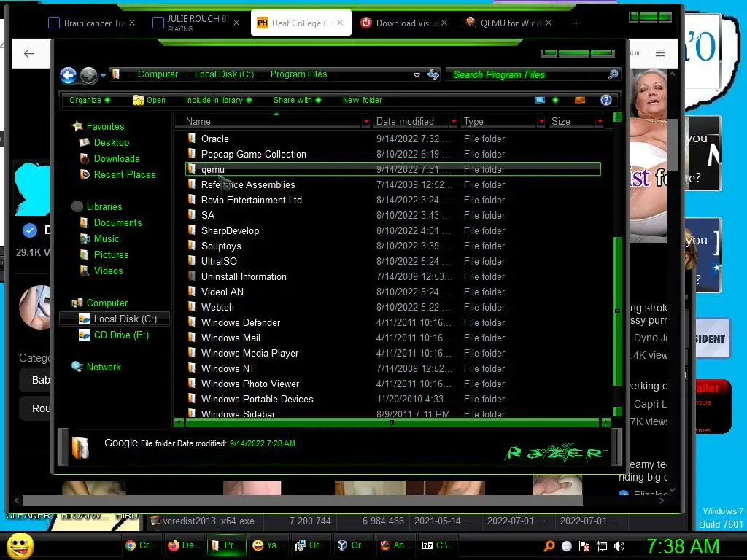Screen dimensions: 747x560
Task: Select Program Files in the breadcrumb
Action: click(x=298, y=74)
